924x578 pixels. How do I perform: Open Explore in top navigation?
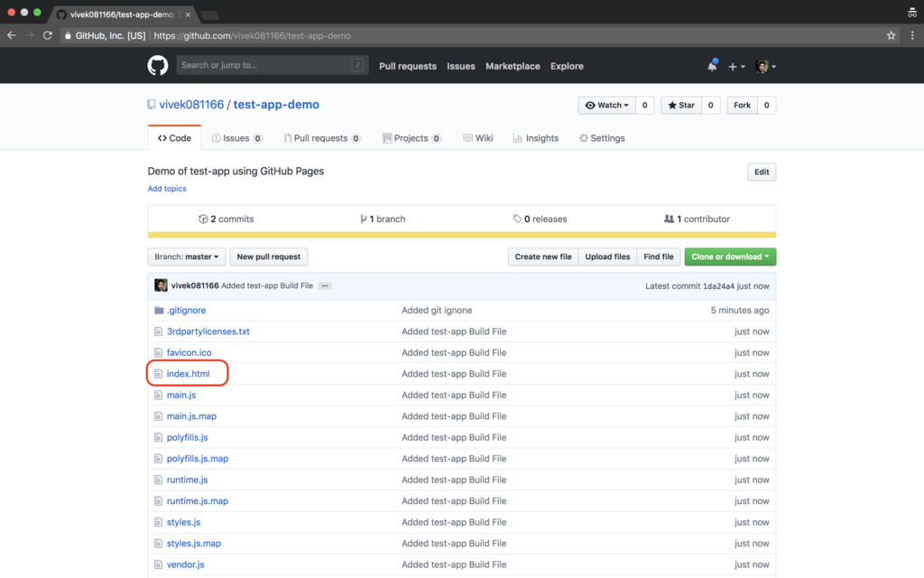click(567, 66)
